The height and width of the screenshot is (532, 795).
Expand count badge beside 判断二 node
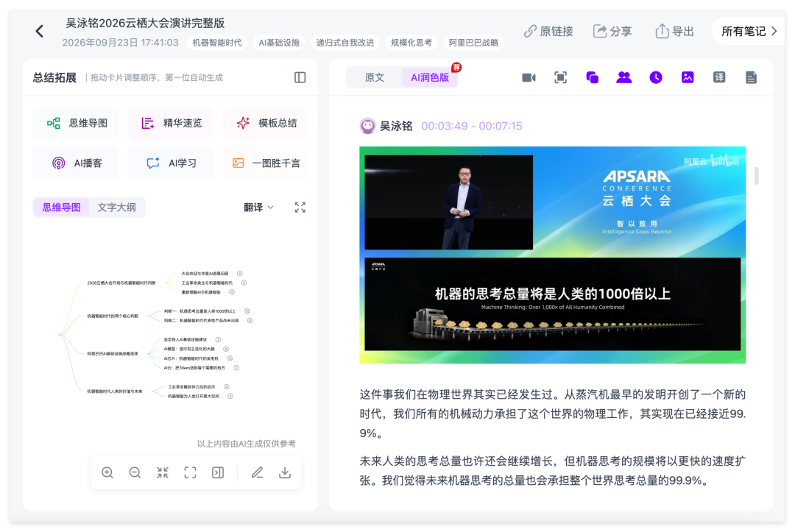pos(250,320)
